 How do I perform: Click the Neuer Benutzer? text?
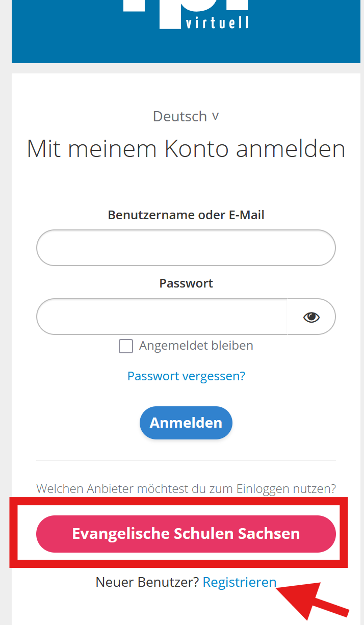coord(147,582)
